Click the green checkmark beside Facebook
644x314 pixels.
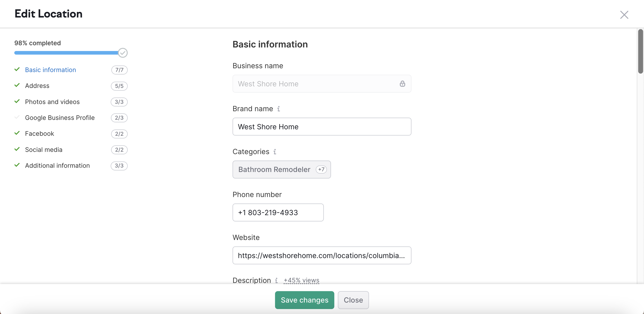pos(17,133)
